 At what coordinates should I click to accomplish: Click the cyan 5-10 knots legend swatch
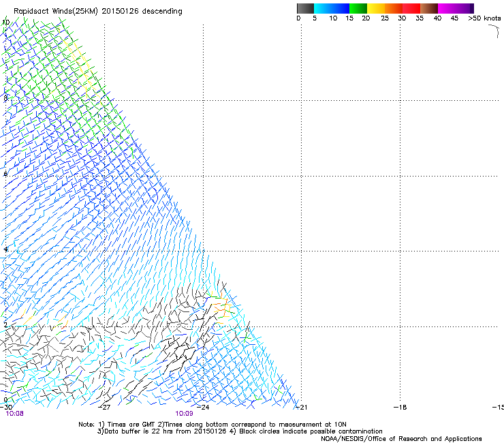pos(323,8)
